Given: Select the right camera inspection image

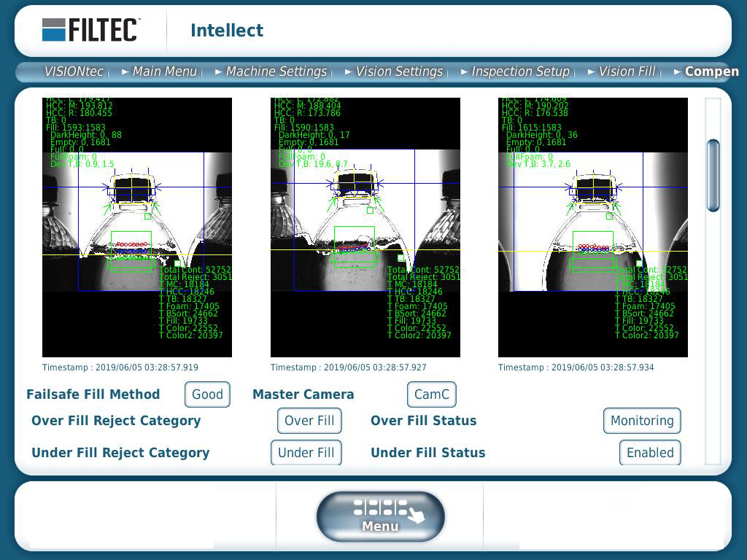Looking at the screenshot, I should tap(591, 226).
